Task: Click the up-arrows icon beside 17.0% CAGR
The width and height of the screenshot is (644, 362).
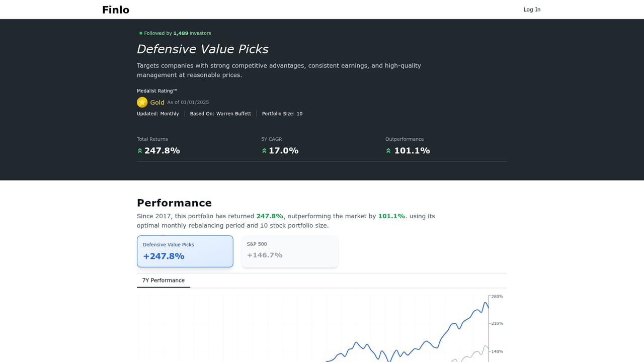Action: point(264,151)
